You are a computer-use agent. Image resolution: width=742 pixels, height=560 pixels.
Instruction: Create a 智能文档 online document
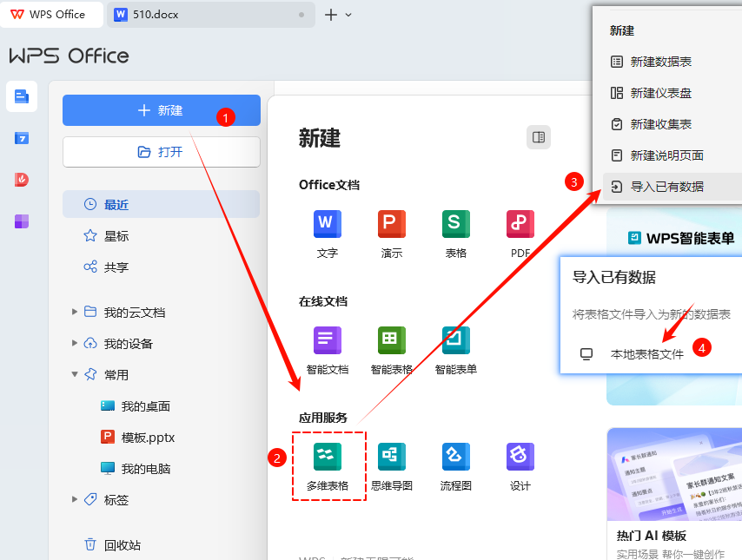click(328, 351)
